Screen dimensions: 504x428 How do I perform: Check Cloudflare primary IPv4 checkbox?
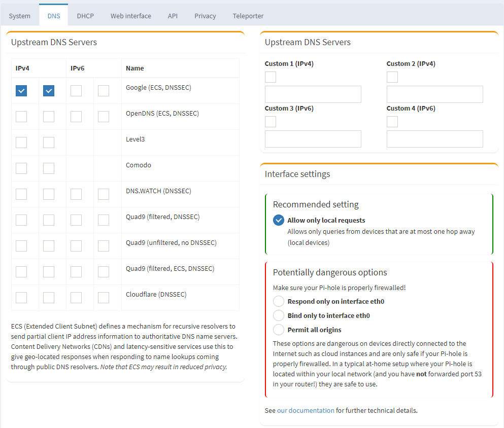(21, 298)
